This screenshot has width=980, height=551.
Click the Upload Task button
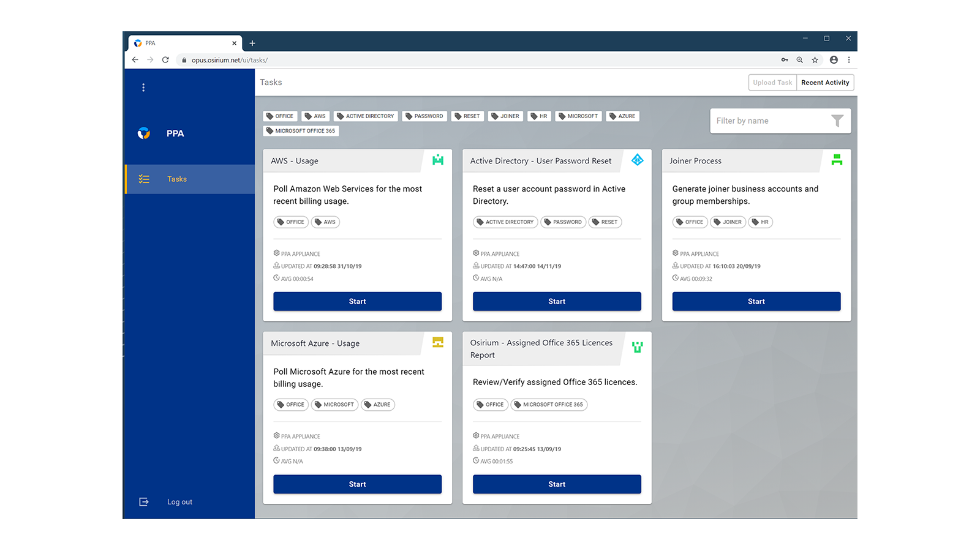pos(772,83)
